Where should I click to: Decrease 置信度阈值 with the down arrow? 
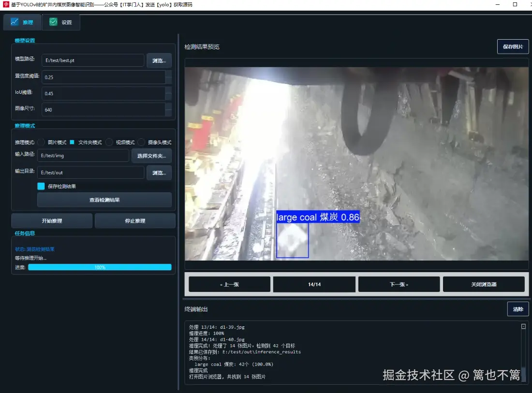168,80
